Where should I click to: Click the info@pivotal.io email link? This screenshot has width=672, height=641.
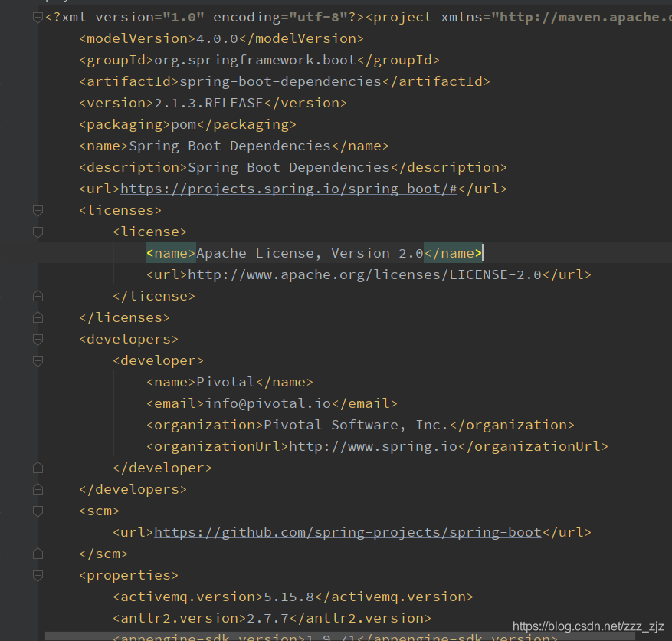pos(268,403)
